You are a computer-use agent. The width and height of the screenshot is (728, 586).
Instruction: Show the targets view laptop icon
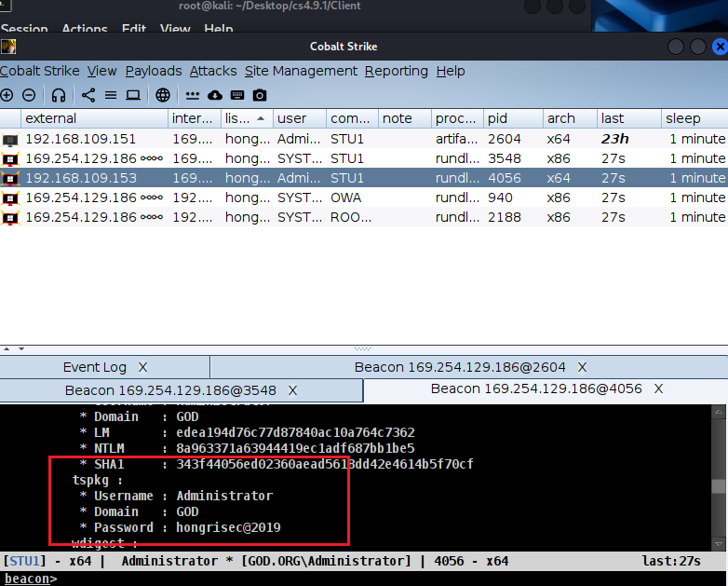pos(133,95)
